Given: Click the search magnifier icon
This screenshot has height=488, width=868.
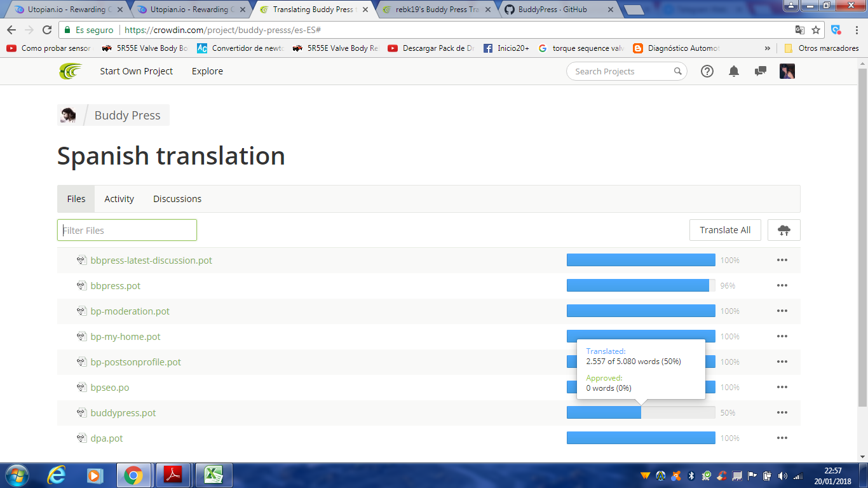Looking at the screenshot, I should [678, 71].
